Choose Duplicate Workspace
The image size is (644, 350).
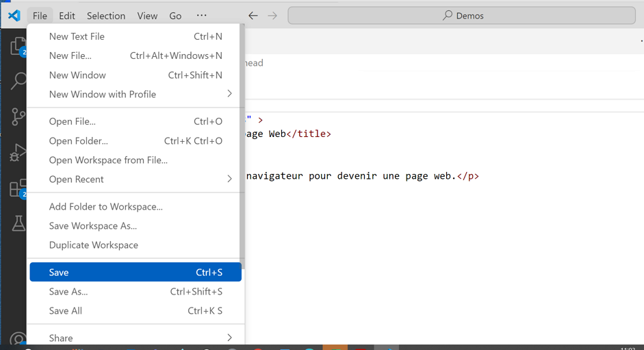(136, 245)
